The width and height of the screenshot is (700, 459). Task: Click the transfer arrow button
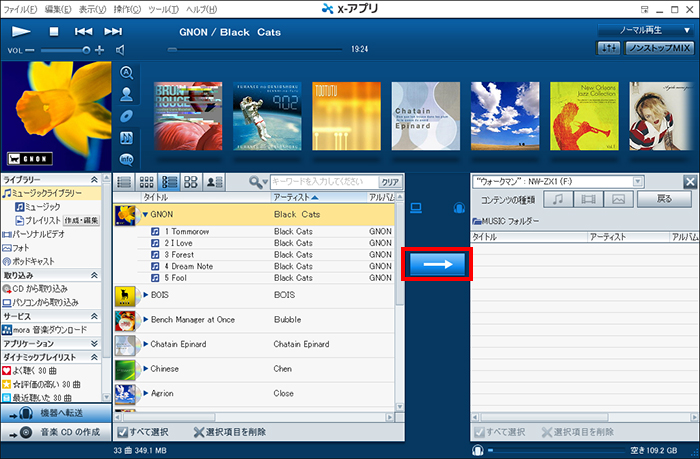coord(435,265)
